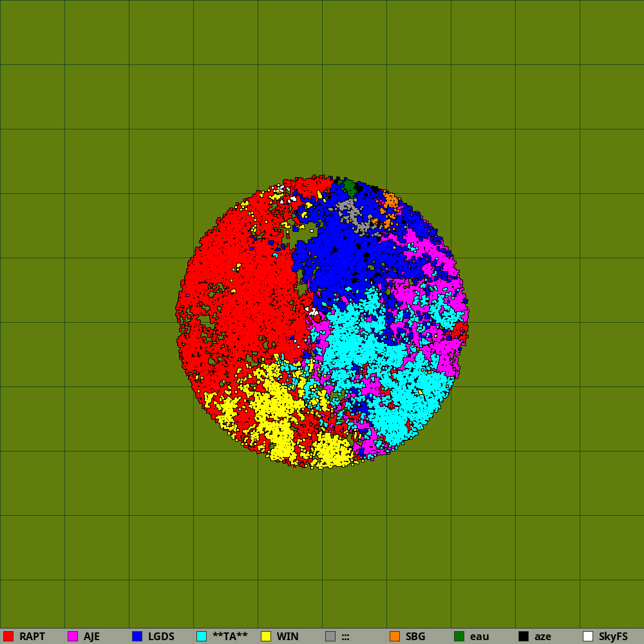This screenshot has width=644, height=644.
Task: Select the SkyFS team label
Action: click(x=613, y=636)
